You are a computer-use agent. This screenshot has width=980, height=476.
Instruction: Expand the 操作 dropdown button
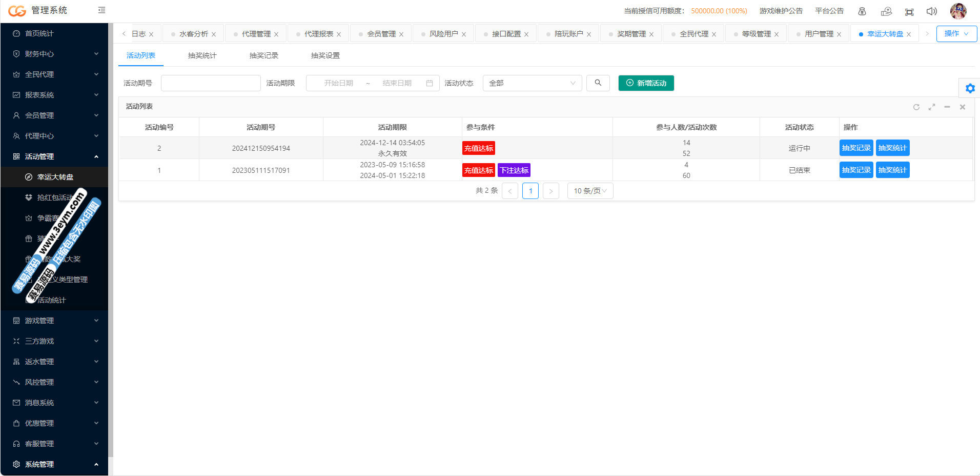click(x=956, y=34)
